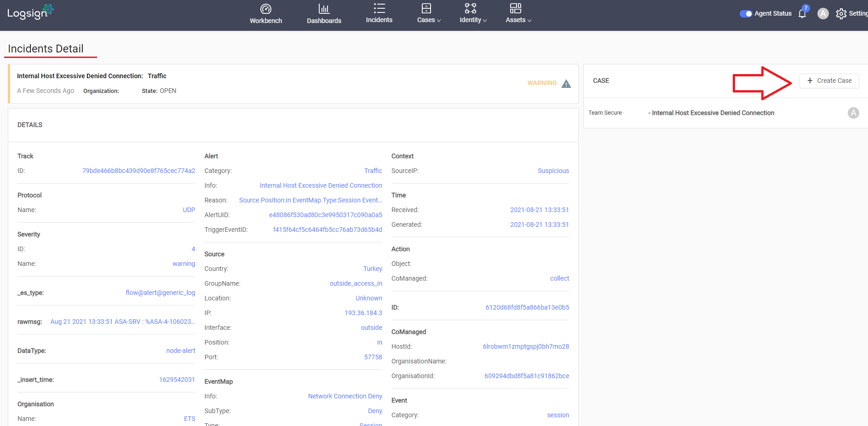Click the Generated time value
This screenshot has height=426, width=868.
point(539,225)
